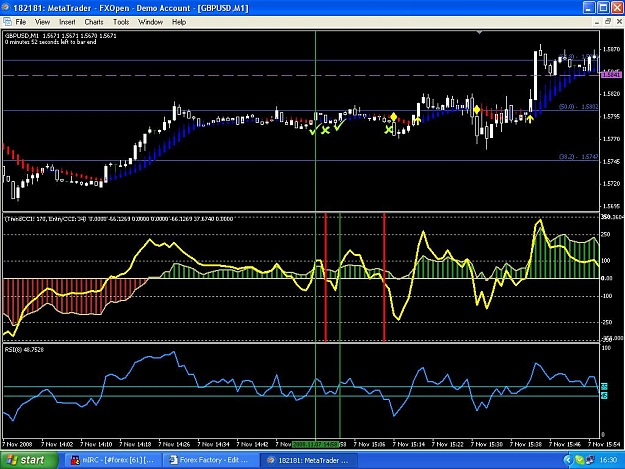Viewport: 625px width, 469px height.
Task: Click the 1.5870 price axis value
Action: (612, 49)
